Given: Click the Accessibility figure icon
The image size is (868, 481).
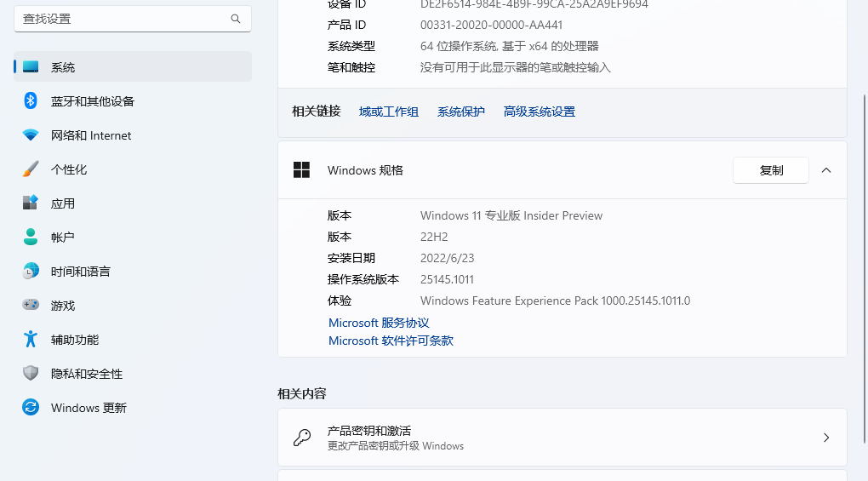Looking at the screenshot, I should tap(31, 339).
